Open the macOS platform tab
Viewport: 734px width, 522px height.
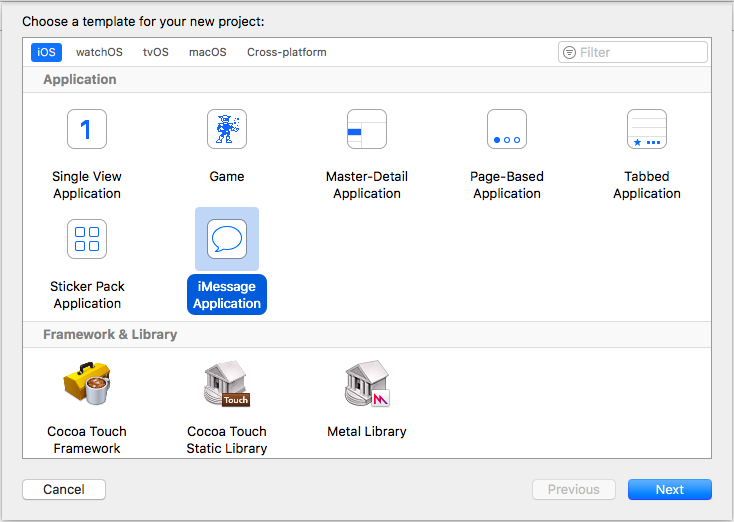pyautogui.click(x=208, y=52)
